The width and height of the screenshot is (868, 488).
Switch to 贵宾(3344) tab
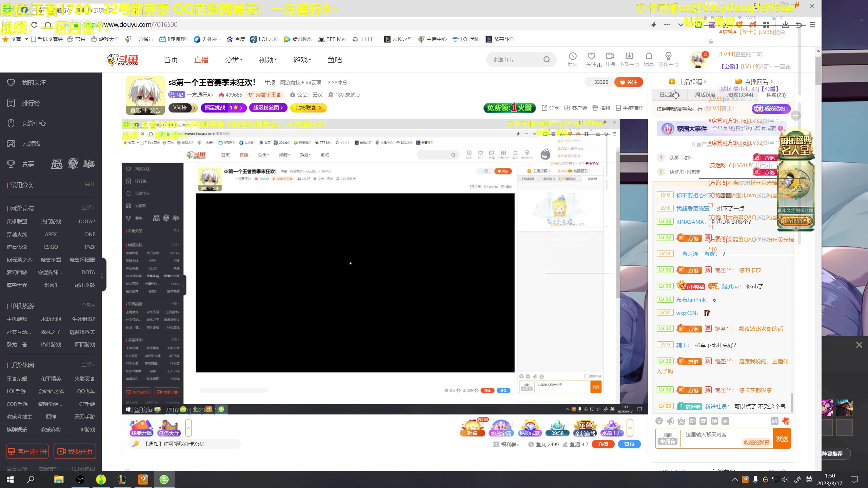click(x=741, y=95)
